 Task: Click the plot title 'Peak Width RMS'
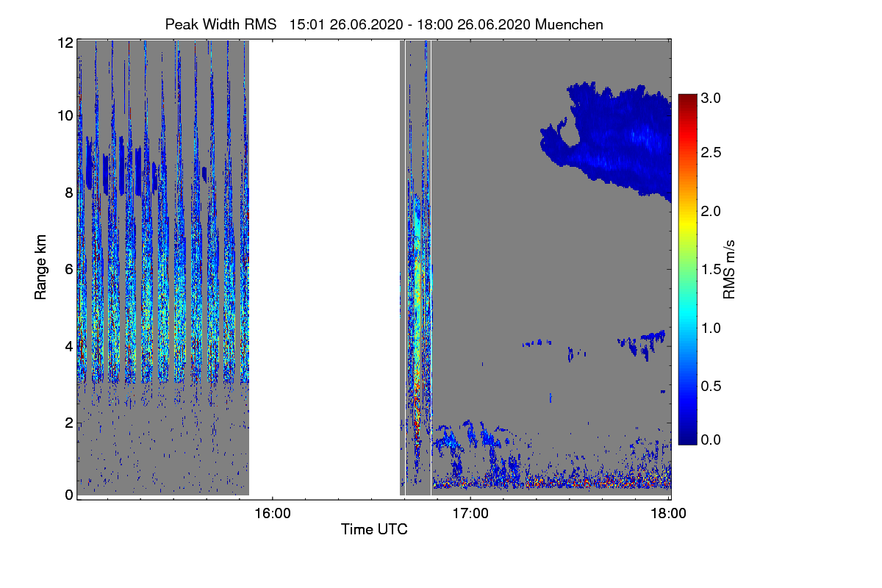pyautogui.click(x=221, y=24)
